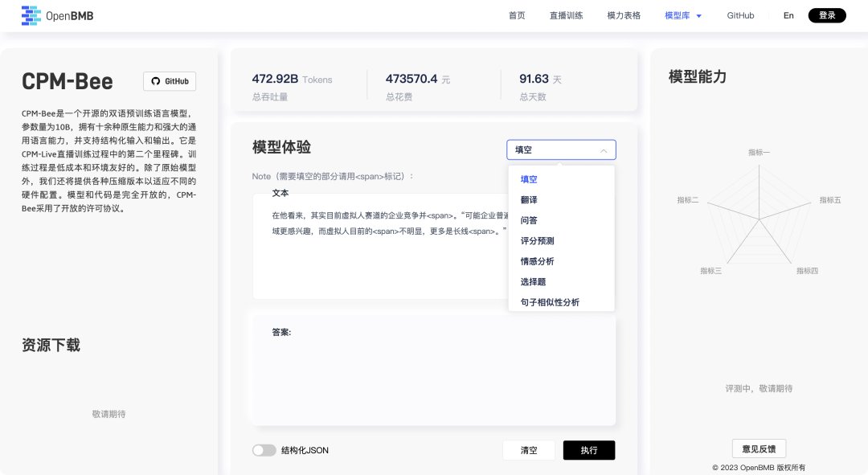Screen dimensions: 868x475
Task: Click the 资源下载 heading
Action: click(51, 346)
